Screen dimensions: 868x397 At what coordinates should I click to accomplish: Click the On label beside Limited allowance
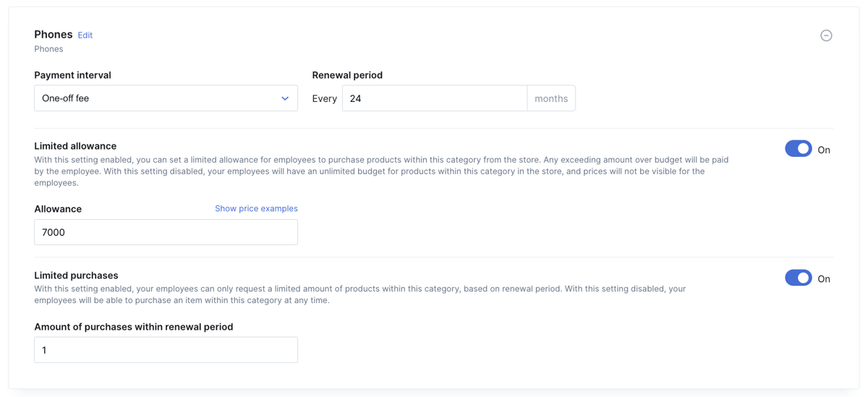click(x=824, y=150)
